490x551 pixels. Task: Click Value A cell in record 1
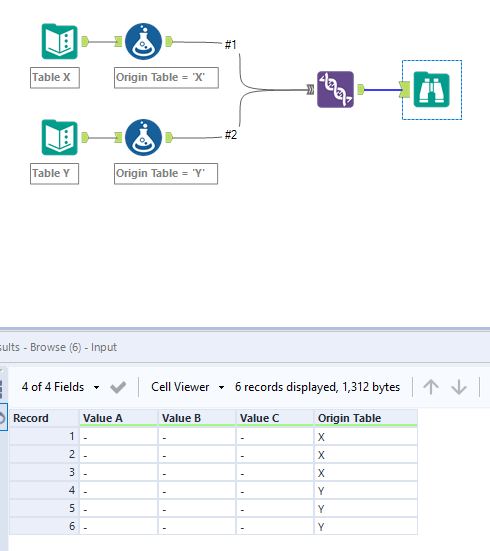(x=118, y=436)
